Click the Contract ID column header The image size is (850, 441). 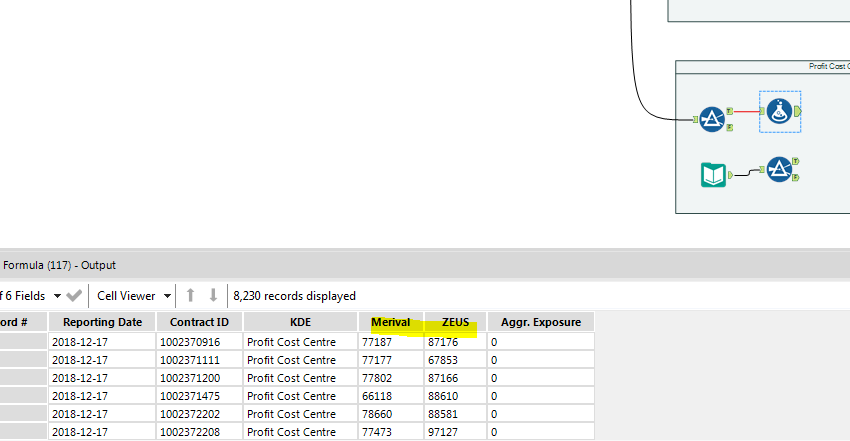pyautogui.click(x=199, y=322)
